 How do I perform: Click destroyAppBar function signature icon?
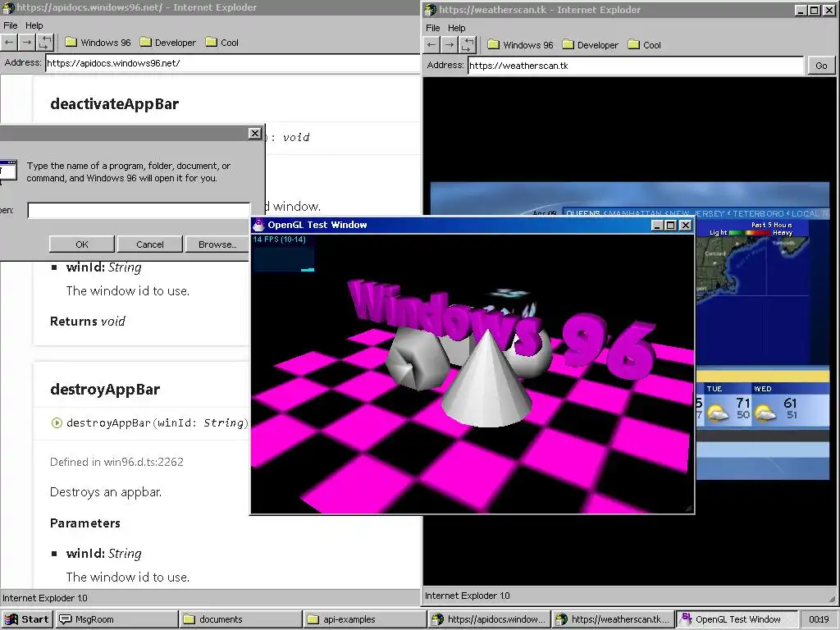[x=57, y=422]
